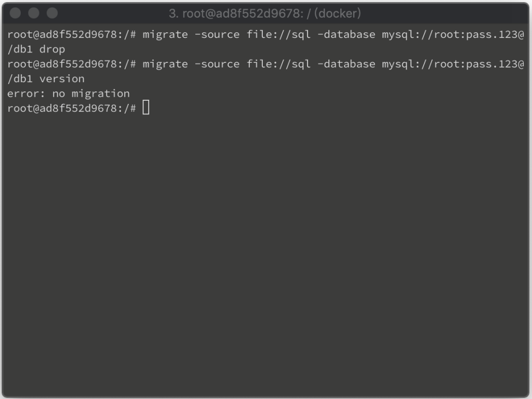Click '-database' flag in the first command
This screenshot has height=399, width=532.
tap(346, 34)
